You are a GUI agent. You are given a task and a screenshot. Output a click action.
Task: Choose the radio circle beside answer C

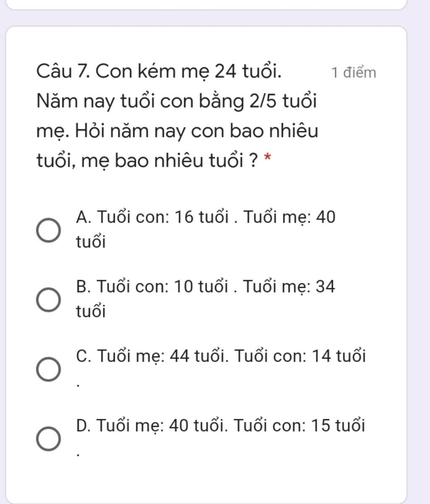(48, 369)
